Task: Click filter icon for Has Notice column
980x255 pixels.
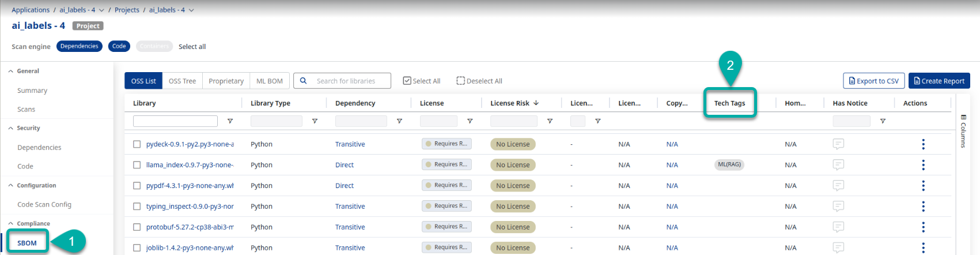Action: coord(883,121)
